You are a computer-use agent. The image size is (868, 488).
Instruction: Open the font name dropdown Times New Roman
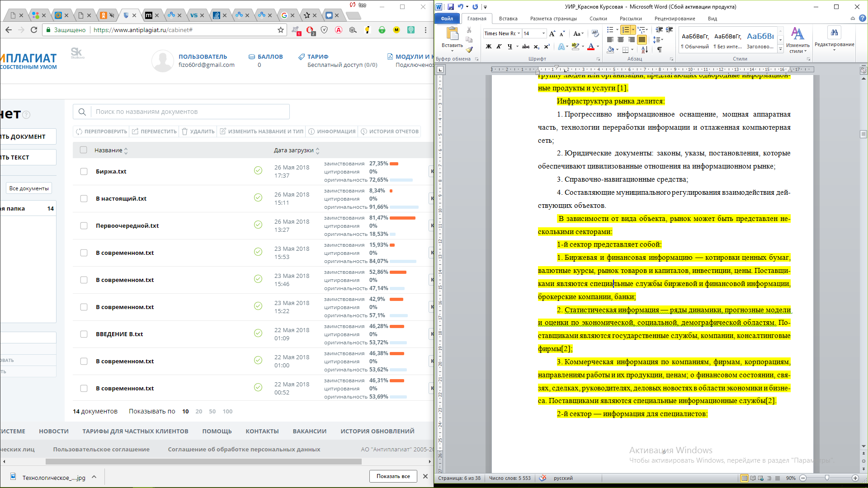click(x=519, y=33)
